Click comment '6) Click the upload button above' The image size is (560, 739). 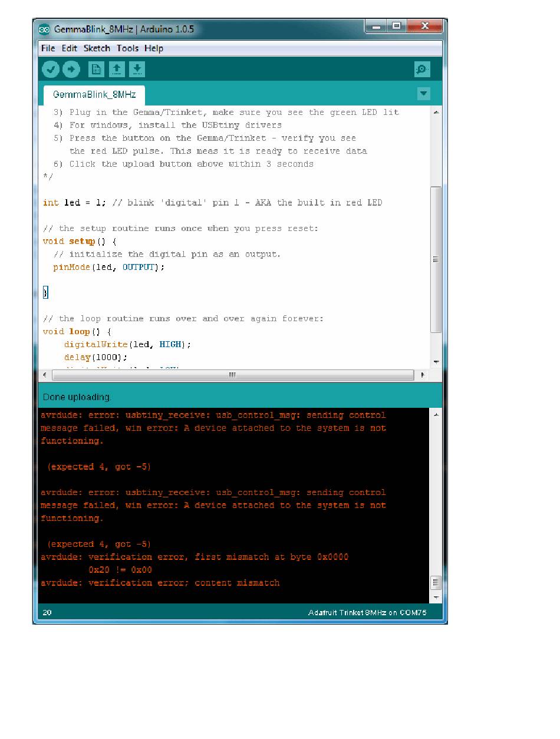[x=183, y=164]
